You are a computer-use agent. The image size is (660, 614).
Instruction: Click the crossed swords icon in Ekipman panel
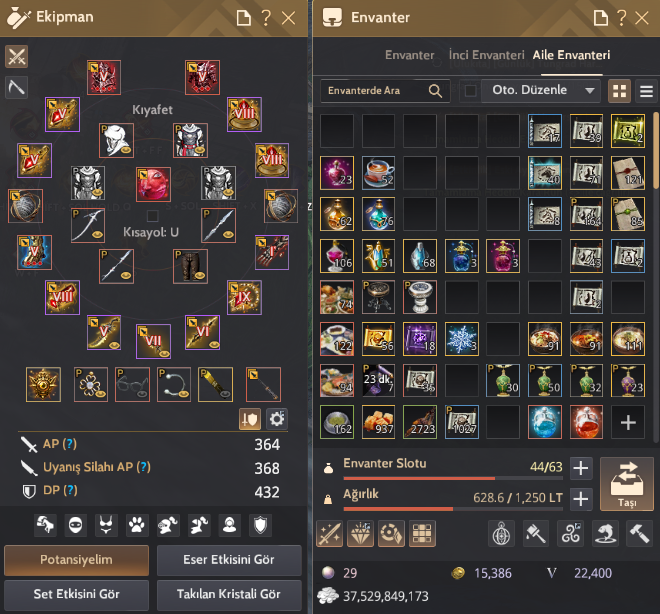coord(16,56)
